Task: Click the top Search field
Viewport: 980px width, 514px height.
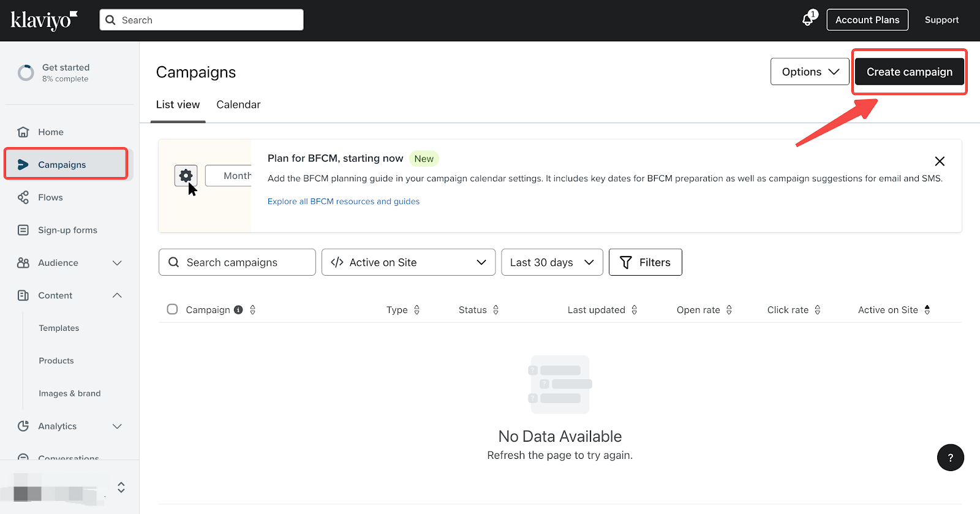Action: 202,20
